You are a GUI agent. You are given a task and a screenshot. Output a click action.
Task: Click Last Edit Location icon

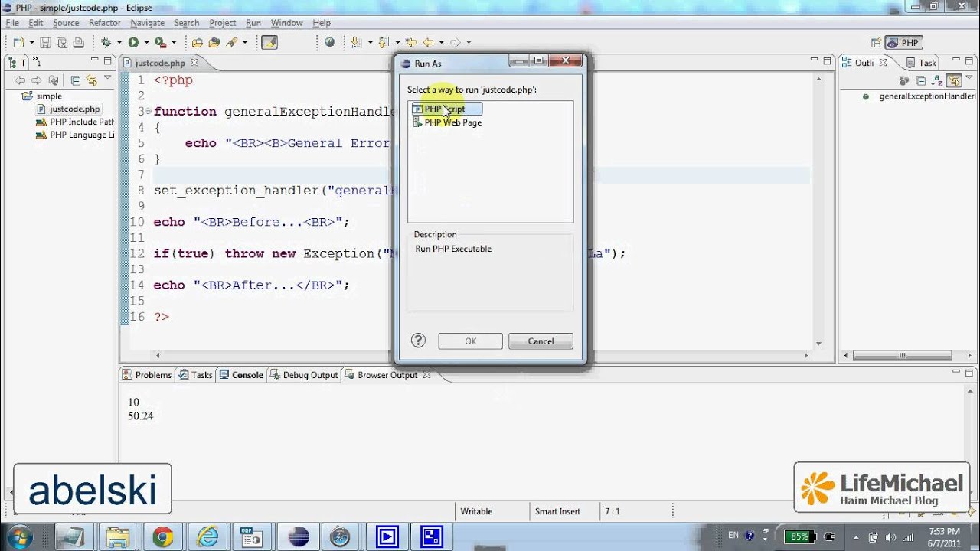click(x=411, y=43)
